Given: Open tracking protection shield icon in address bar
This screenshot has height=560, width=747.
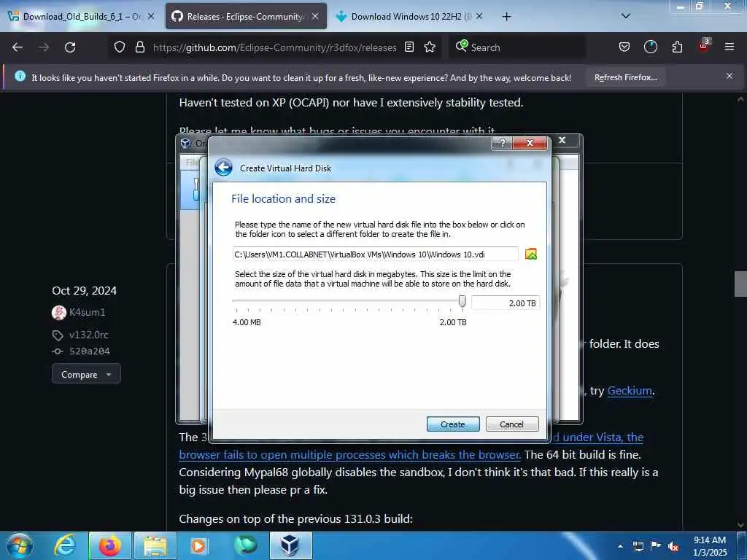Looking at the screenshot, I should (x=120, y=47).
